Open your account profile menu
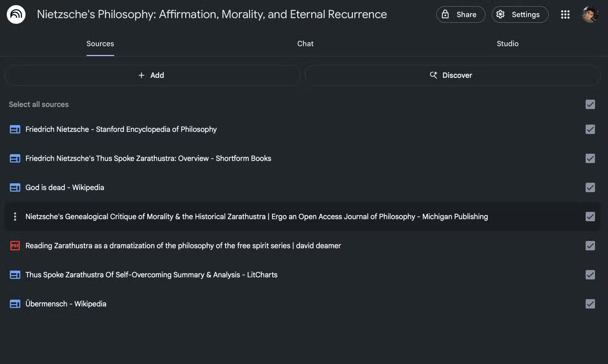The height and width of the screenshot is (364, 608). tap(590, 15)
